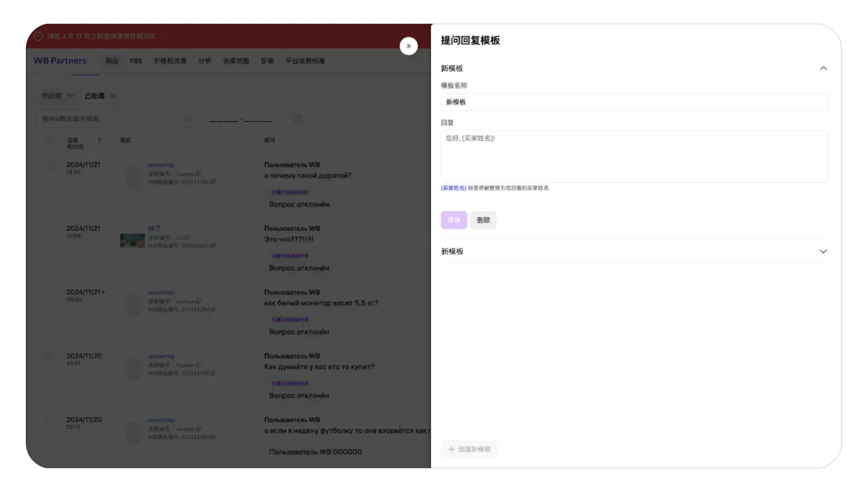Viewport: 868px width, 492px height.
Task: Click the 按WB商品编号搜索 search field
Action: pyautogui.click(x=118, y=119)
